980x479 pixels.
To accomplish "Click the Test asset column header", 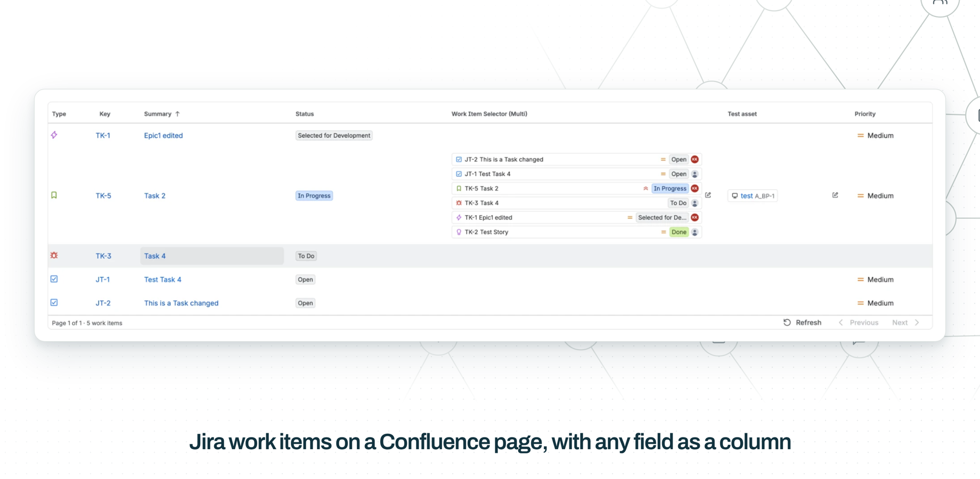I will tap(742, 114).
